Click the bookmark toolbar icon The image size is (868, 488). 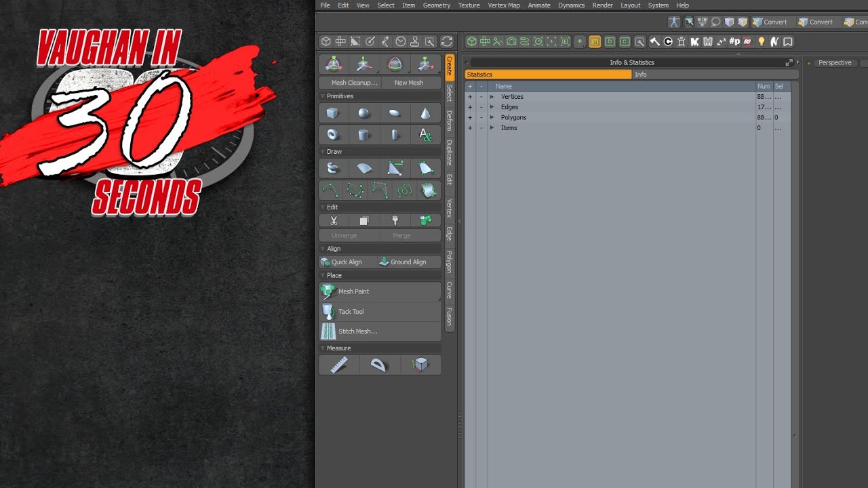[x=787, y=42]
